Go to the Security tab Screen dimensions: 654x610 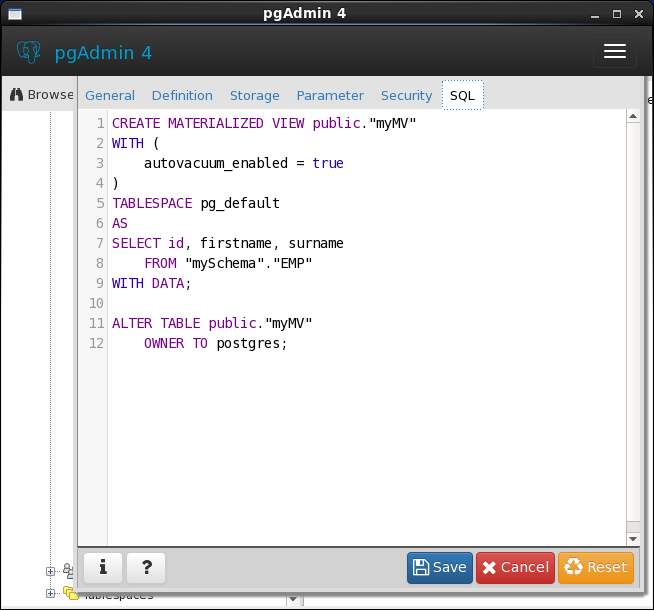[x=407, y=95]
